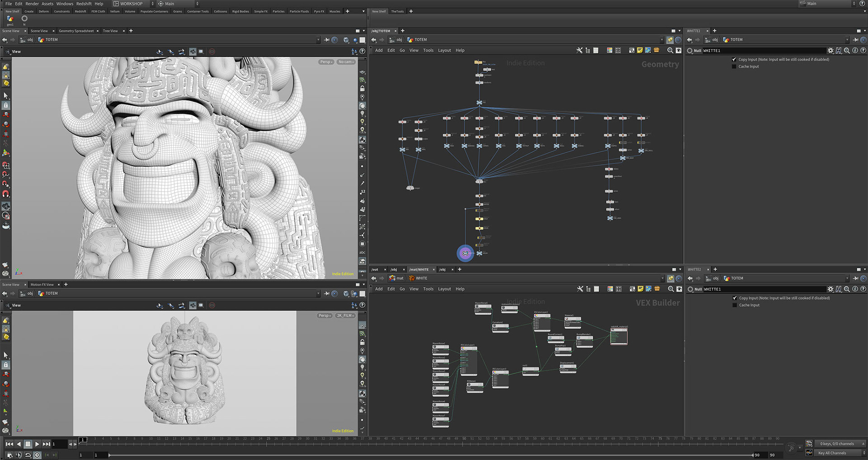Jump to first frame button

click(9, 444)
